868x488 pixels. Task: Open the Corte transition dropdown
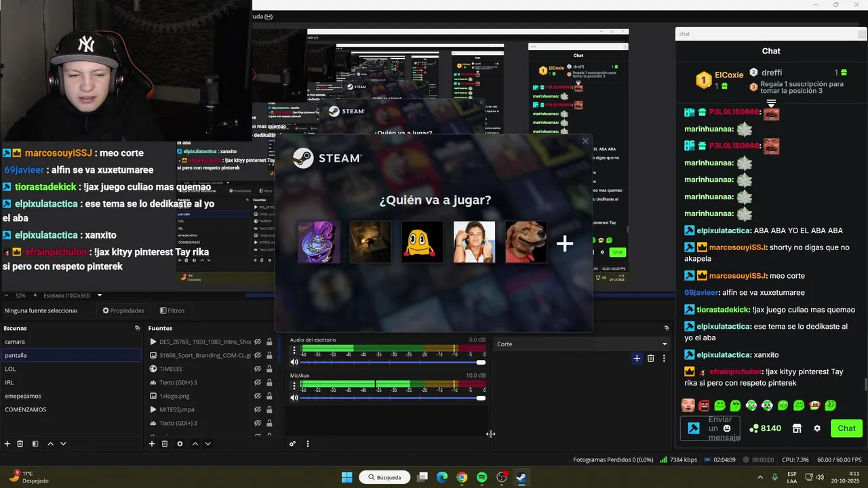click(581, 344)
